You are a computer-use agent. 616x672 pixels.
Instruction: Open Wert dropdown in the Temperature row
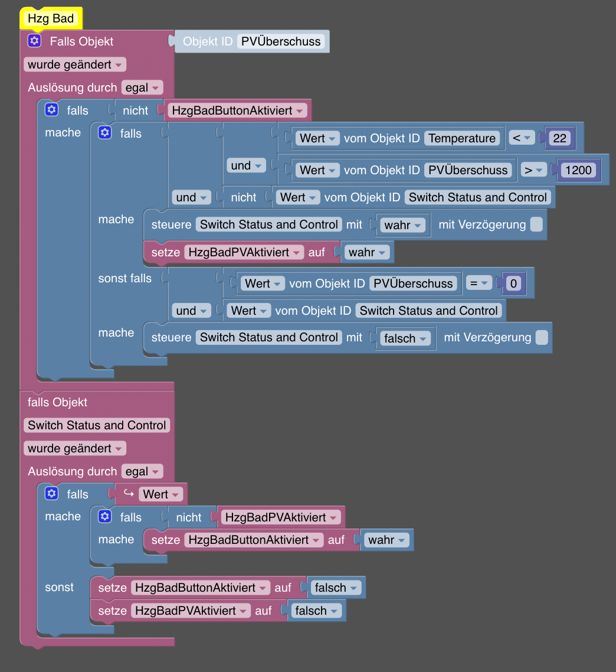click(x=317, y=138)
